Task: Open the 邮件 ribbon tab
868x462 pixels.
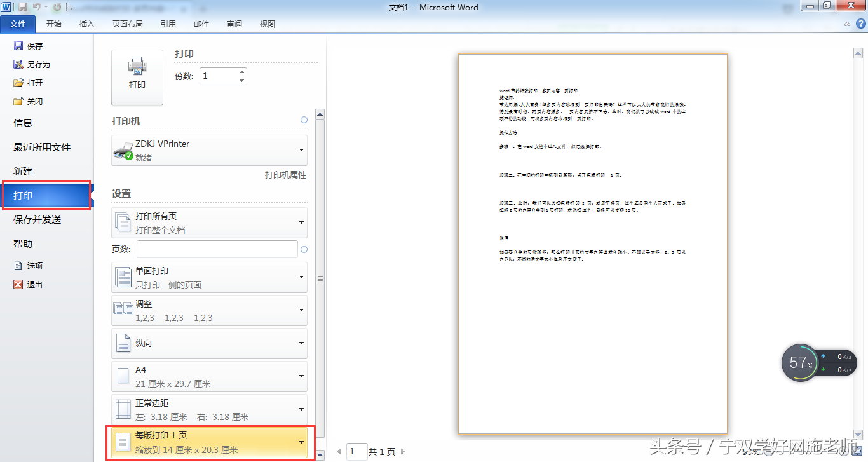Action: [x=201, y=24]
